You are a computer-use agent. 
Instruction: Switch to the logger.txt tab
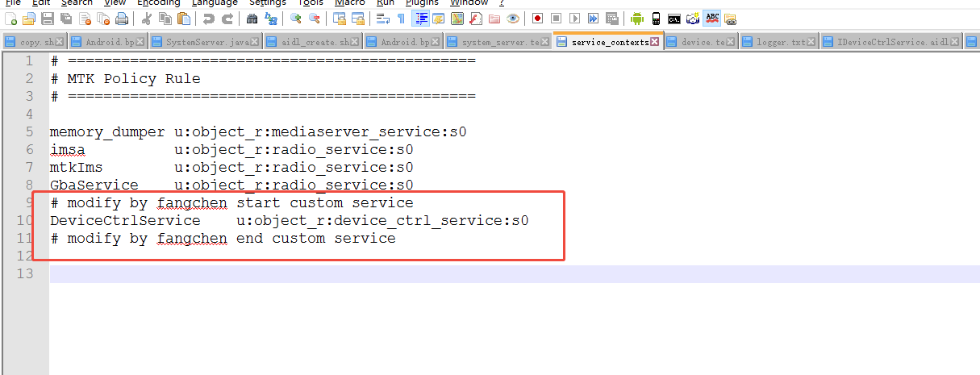(x=779, y=42)
